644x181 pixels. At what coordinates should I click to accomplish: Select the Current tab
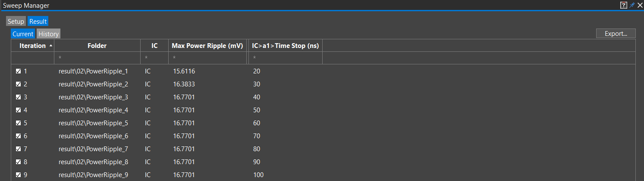tap(23, 34)
